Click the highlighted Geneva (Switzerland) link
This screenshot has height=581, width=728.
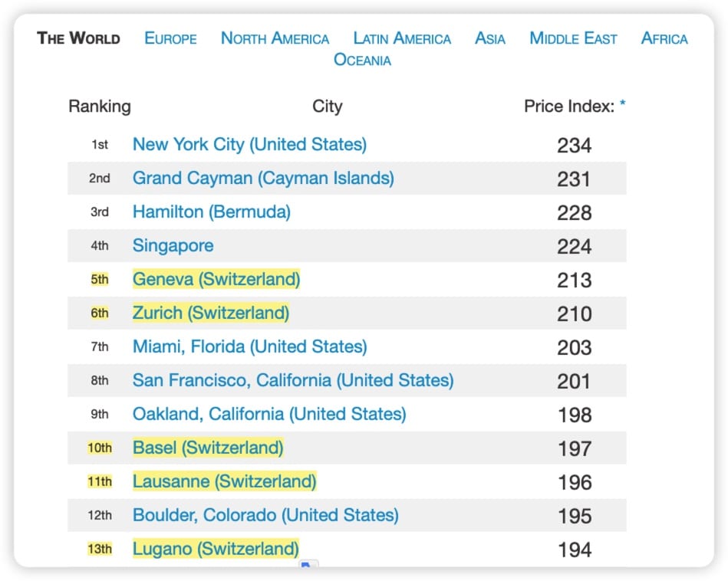tap(216, 279)
